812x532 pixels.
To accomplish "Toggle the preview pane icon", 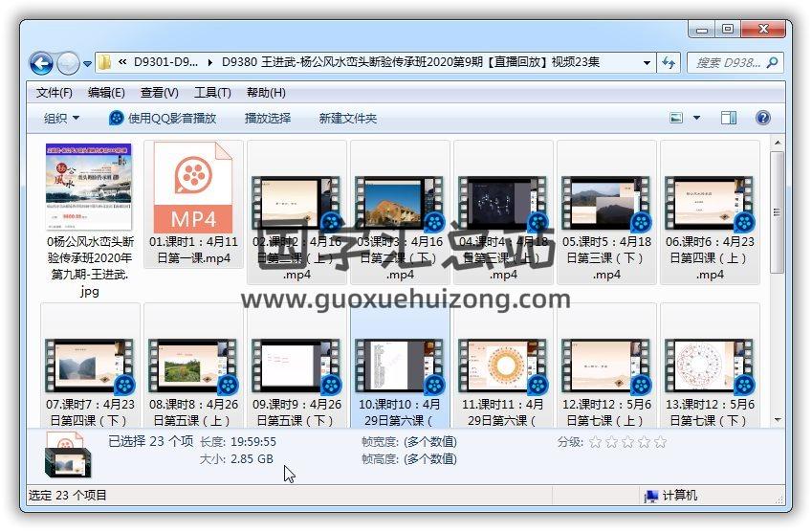I will coord(728,118).
